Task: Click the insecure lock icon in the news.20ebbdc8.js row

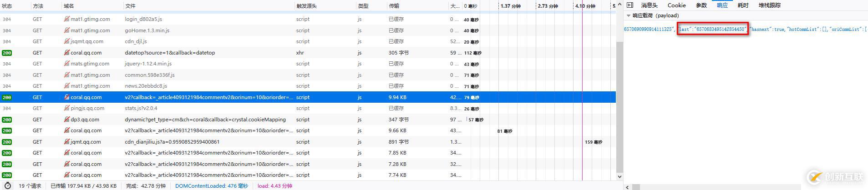Action: coord(67,86)
